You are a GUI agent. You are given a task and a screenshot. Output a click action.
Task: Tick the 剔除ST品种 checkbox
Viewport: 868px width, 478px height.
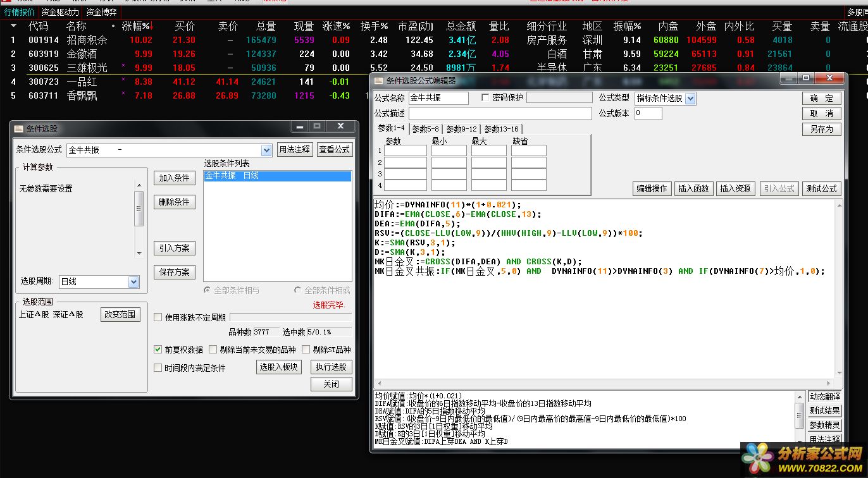pos(306,350)
